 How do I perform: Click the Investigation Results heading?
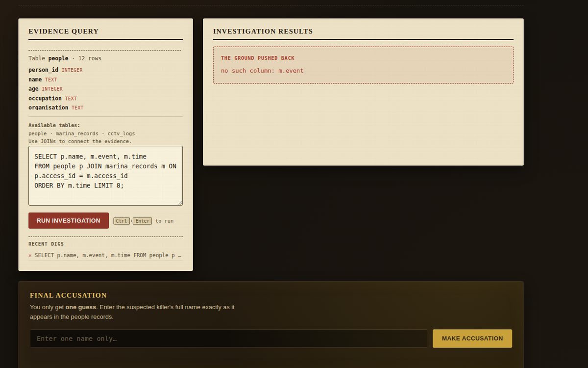(x=263, y=31)
